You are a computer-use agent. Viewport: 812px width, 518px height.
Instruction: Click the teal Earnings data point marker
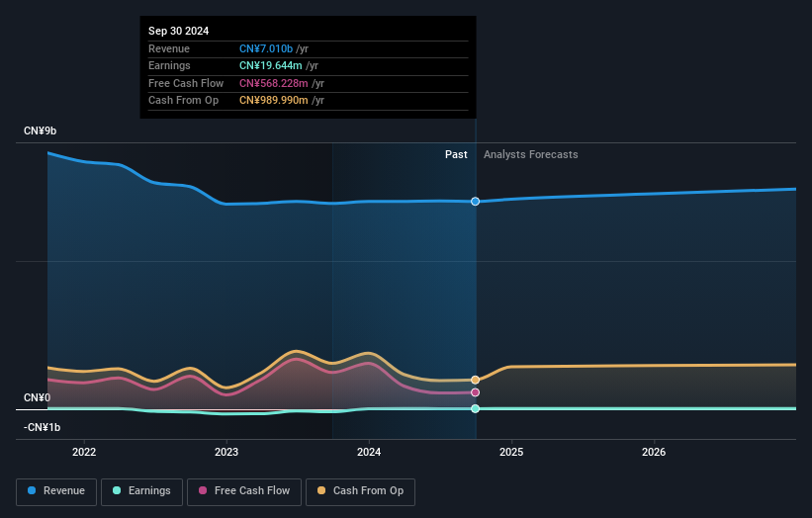click(475, 409)
